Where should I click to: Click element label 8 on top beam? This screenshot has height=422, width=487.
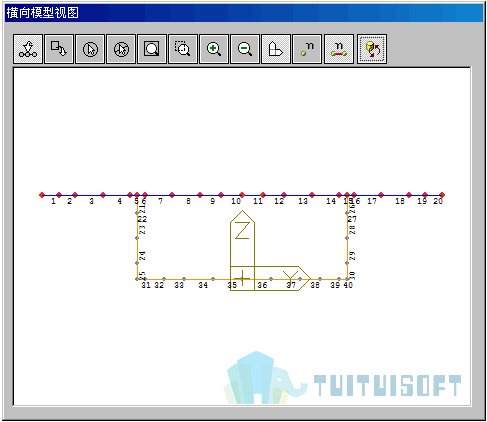point(188,201)
